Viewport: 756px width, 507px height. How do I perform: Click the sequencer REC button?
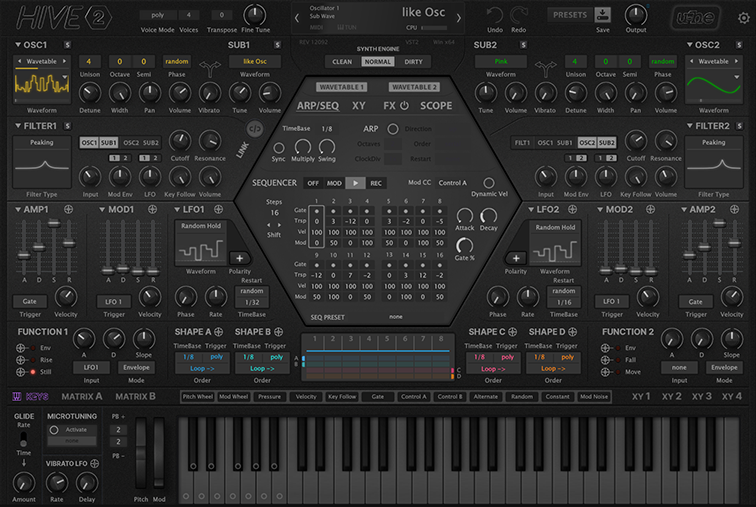tap(376, 183)
